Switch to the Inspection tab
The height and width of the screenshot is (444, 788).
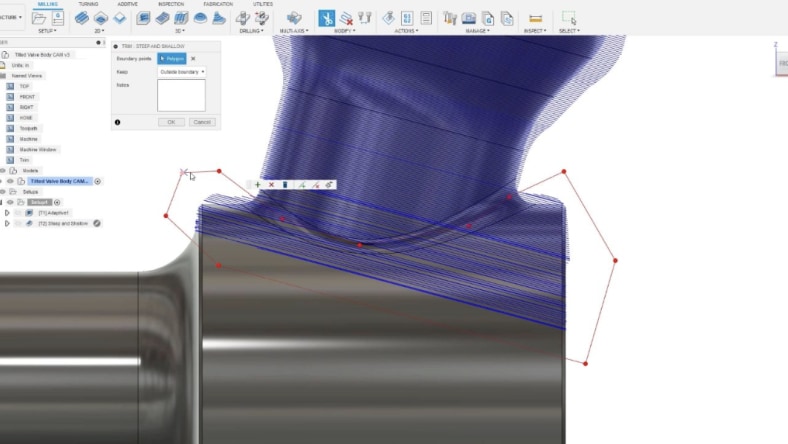(x=173, y=4)
